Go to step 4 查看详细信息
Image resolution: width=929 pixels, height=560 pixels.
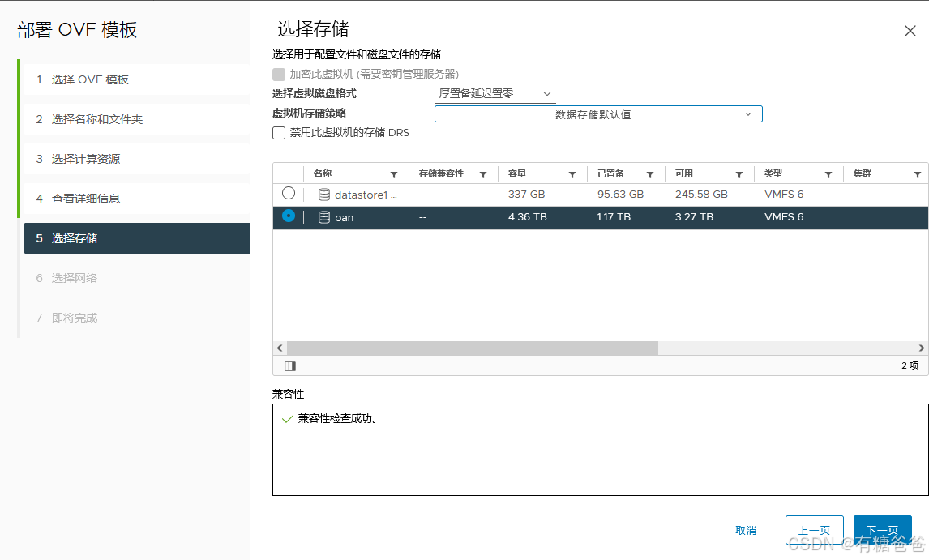point(136,199)
